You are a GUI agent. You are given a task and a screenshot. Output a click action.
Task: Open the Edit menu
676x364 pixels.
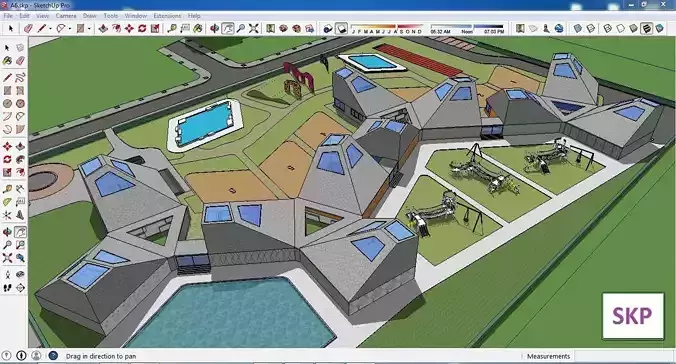click(x=24, y=16)
